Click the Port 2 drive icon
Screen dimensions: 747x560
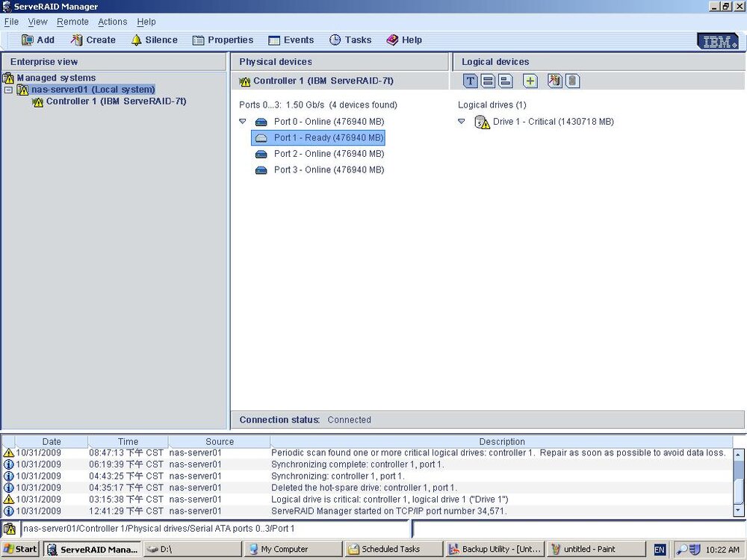pos(261,155)
